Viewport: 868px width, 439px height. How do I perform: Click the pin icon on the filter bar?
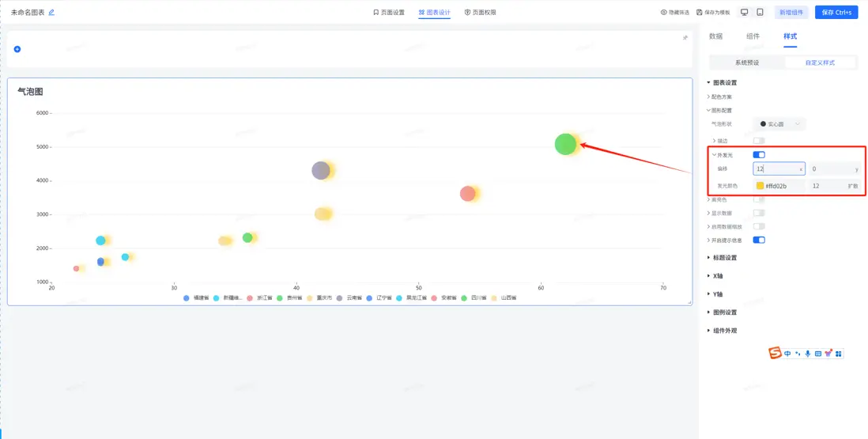[x=685, y=38]
